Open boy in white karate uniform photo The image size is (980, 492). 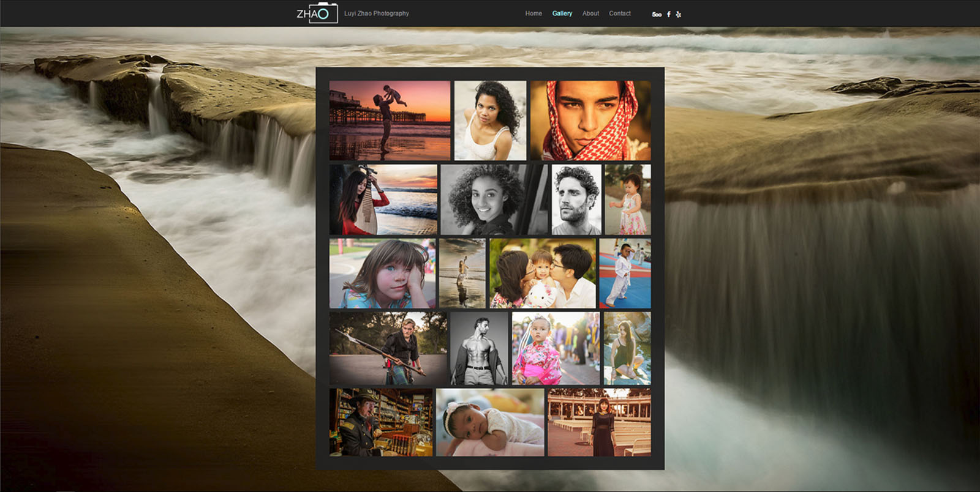point(625,274)
